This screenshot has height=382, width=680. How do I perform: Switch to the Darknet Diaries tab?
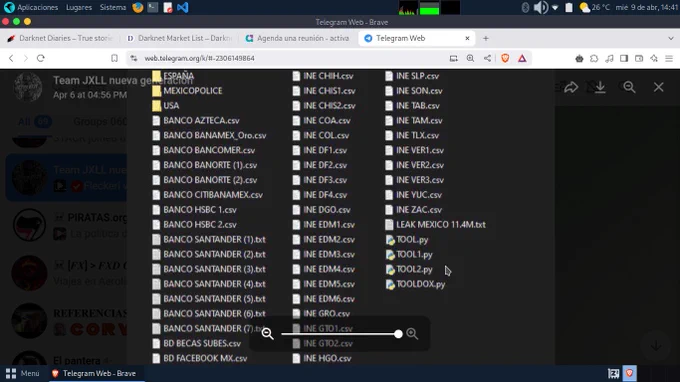point(61,38)
